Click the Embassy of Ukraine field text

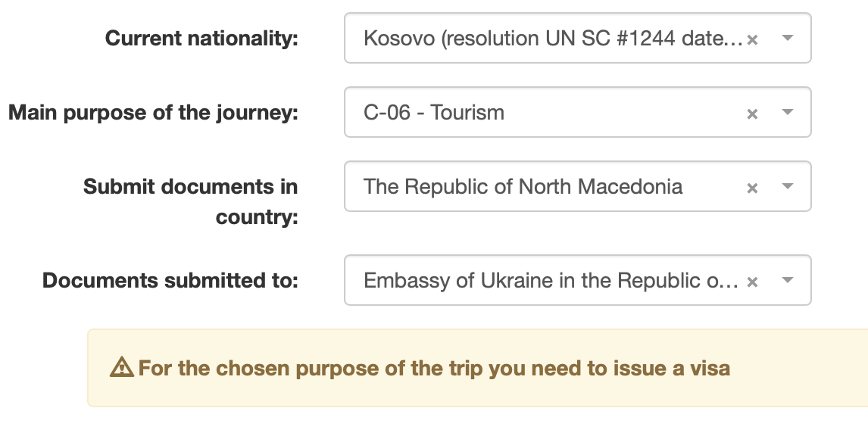point(551,280)
